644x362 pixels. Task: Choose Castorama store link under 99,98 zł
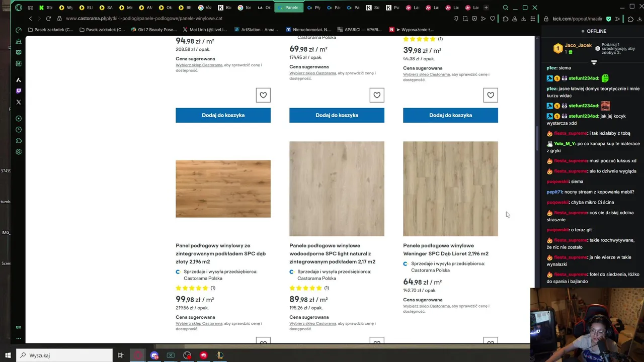(x=199, y=323)
